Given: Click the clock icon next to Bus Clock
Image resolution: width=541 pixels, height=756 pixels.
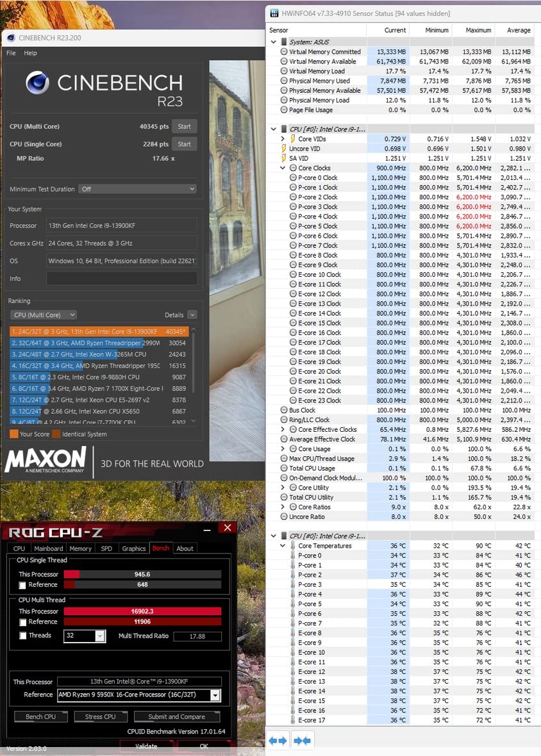Looking at the screenshot, I should pos(284,410).
